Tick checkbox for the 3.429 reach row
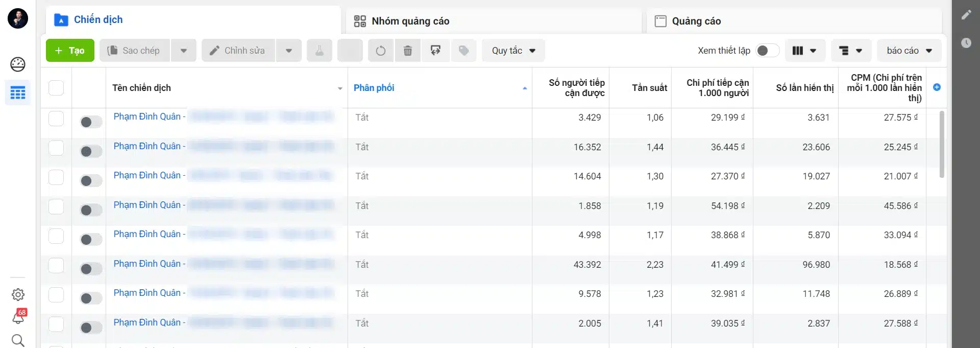Image resolution: width=980 pixels, height=348 pixels. pos(56,119)
